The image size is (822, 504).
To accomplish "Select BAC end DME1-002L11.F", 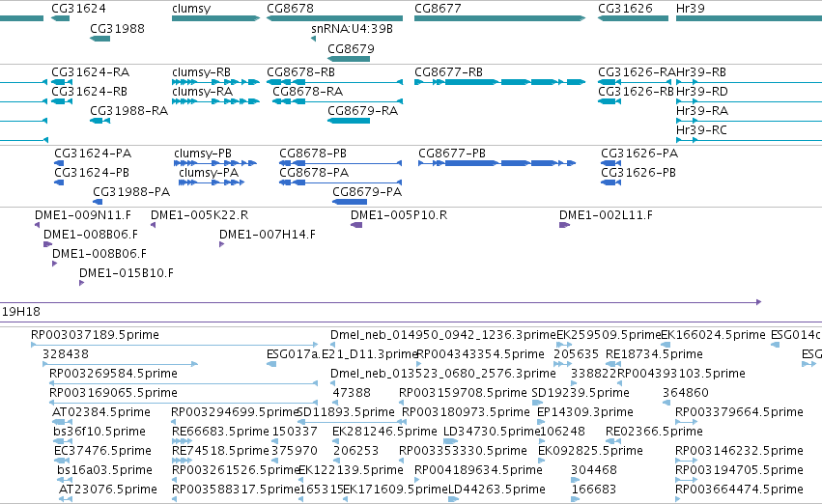I will coord(606,215).
